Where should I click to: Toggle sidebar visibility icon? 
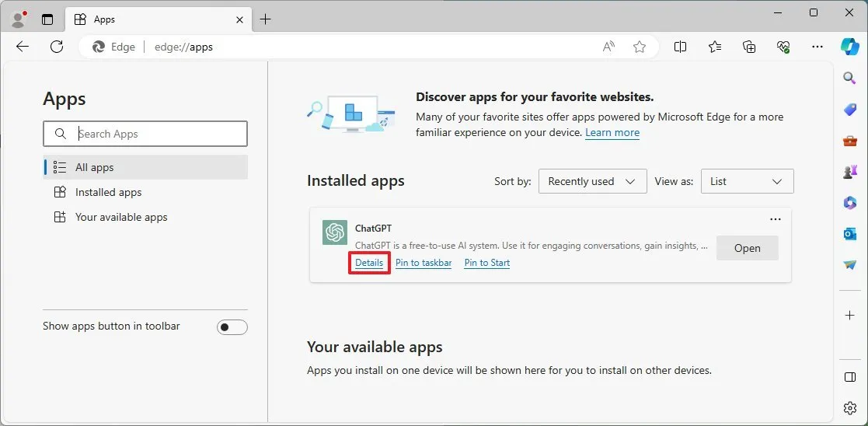tap(849, 377)
